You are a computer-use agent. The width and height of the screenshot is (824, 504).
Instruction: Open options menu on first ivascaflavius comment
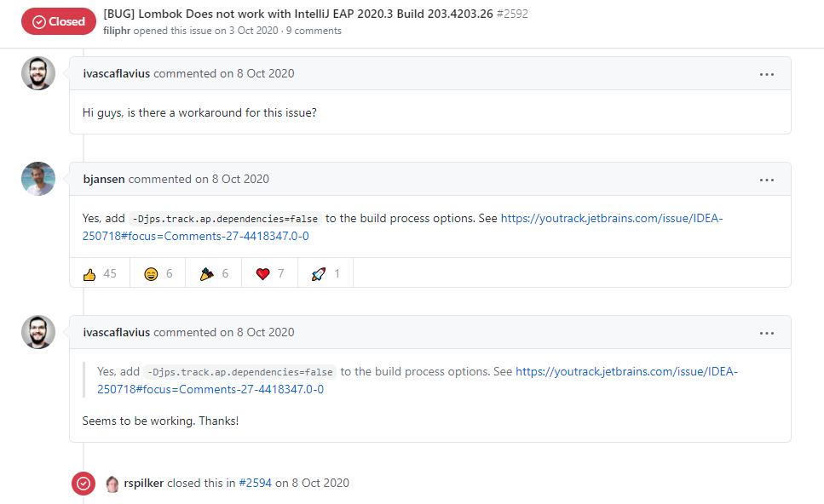767,74
